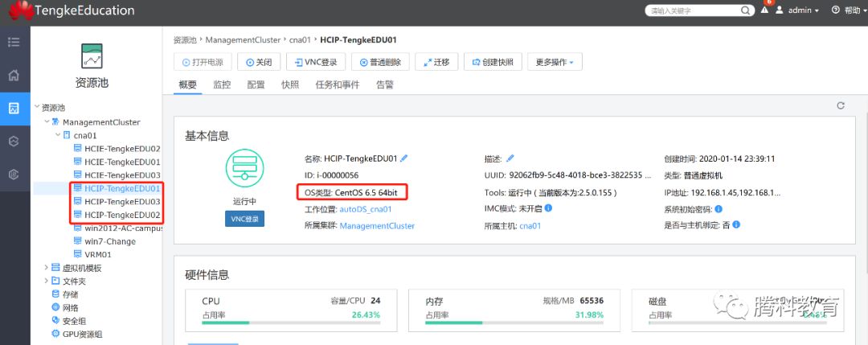
Task: Collapse the ManagementCluster tree node
Action: coord(47,121)
